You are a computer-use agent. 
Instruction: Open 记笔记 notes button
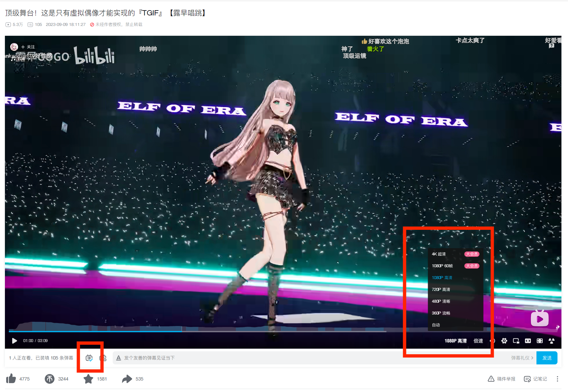(x=535, y=379)
